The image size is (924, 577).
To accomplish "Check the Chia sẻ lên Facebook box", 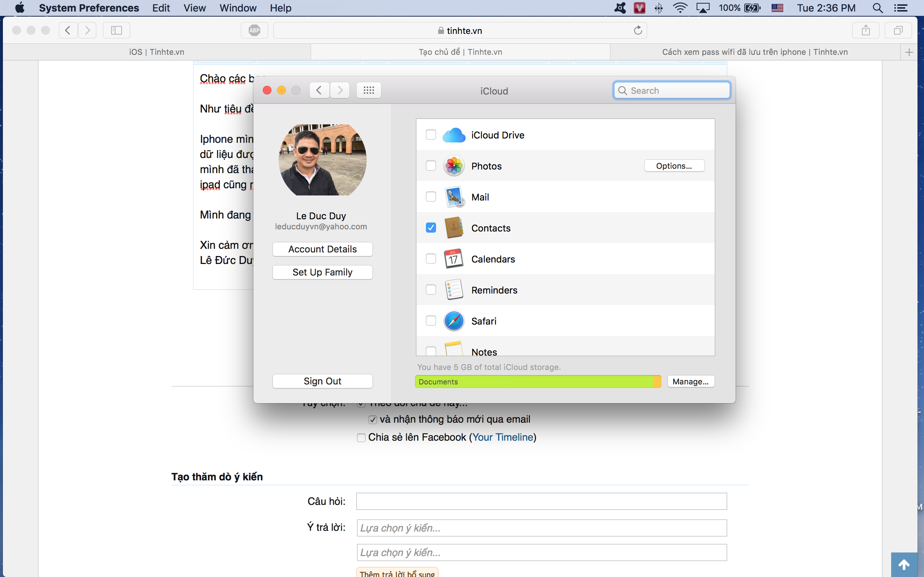I will click(x=361, y=437).
